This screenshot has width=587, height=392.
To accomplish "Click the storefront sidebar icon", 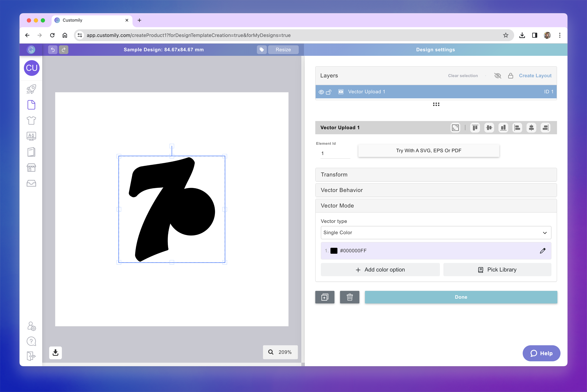I will click(x=31, y=168).
